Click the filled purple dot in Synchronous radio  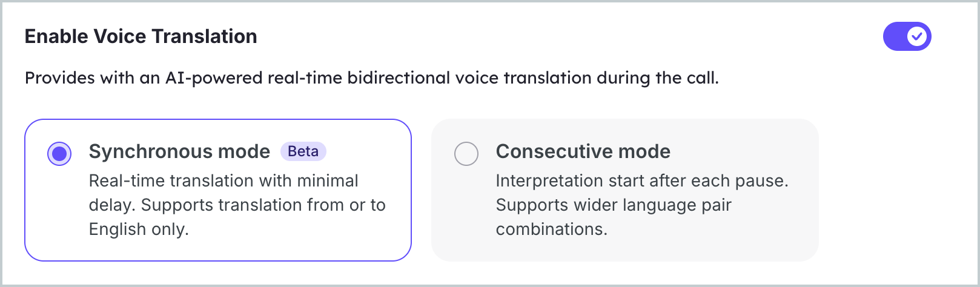59,154
